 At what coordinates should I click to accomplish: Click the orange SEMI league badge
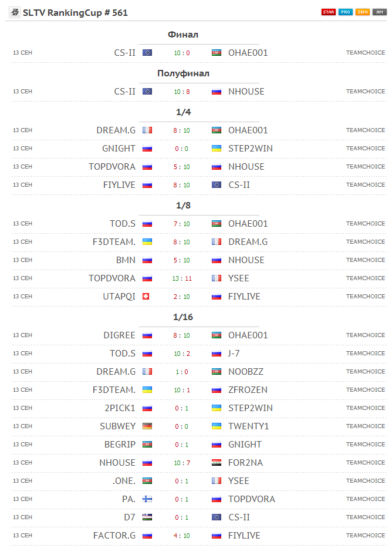363,12
